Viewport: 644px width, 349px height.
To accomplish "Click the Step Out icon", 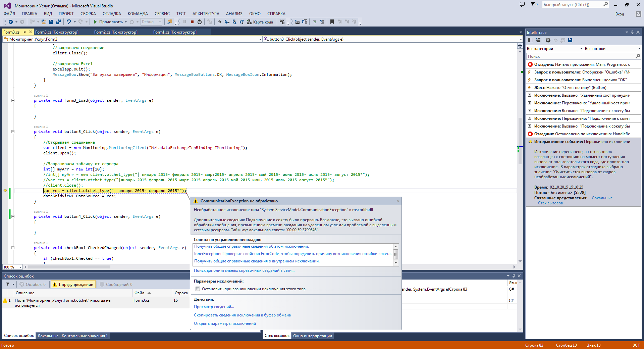I will click(x=241, y=22).
